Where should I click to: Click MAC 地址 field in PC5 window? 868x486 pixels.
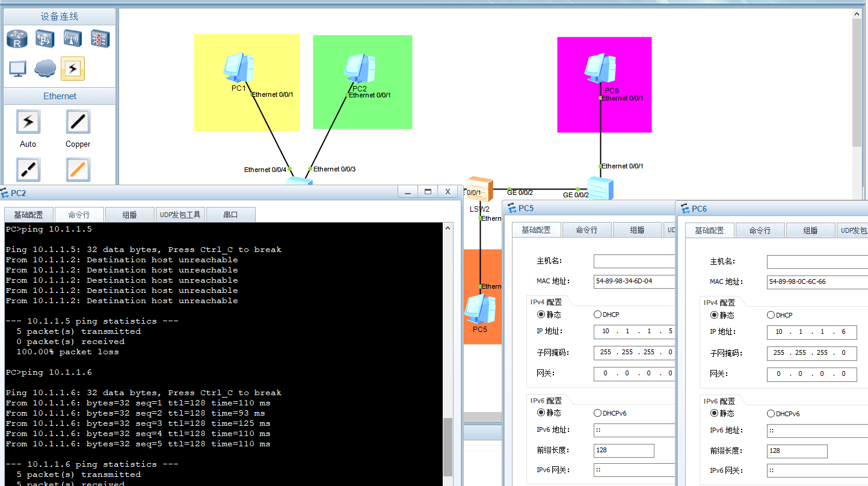coord(634,281)
